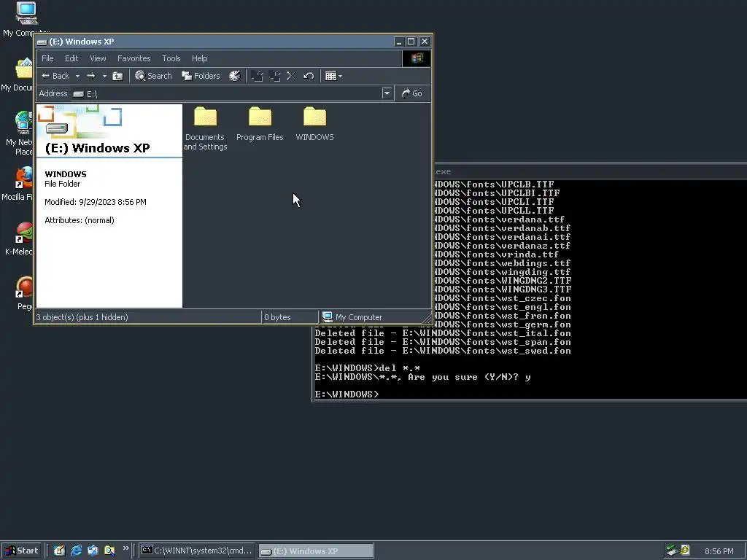This screenshot has width=747, height=560.
Task: Click the Show Desktop quick launch icon
Action: point(59,551)
